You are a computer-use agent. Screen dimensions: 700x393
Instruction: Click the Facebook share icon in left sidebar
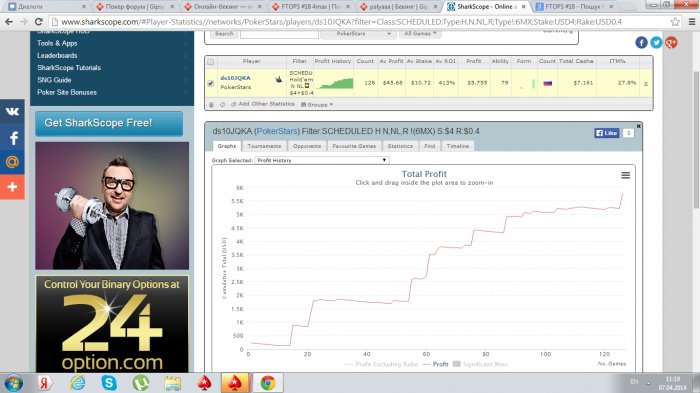(12, 138)
